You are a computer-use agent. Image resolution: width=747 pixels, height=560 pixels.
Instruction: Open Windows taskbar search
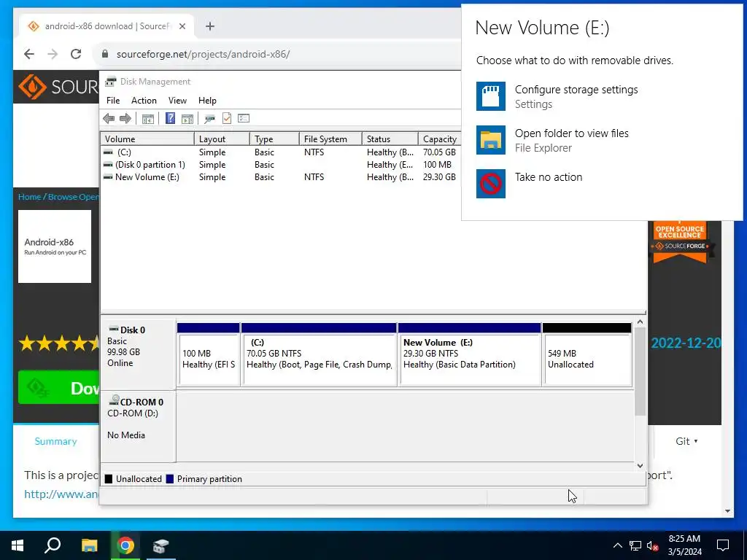point(53,545)
